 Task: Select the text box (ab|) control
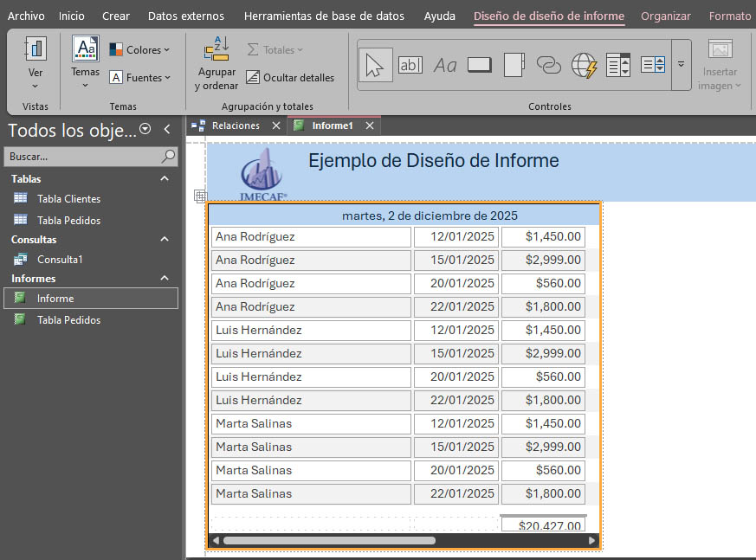tap(410, 65)
